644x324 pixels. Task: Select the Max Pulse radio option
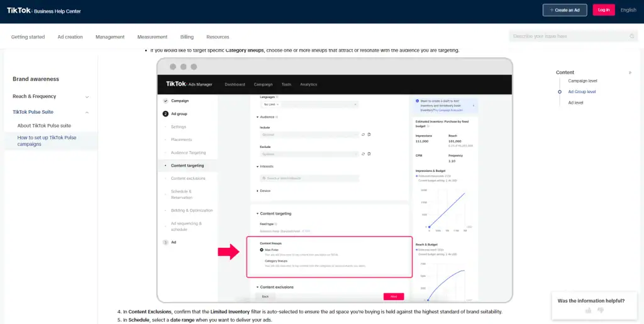pos(262,250)
